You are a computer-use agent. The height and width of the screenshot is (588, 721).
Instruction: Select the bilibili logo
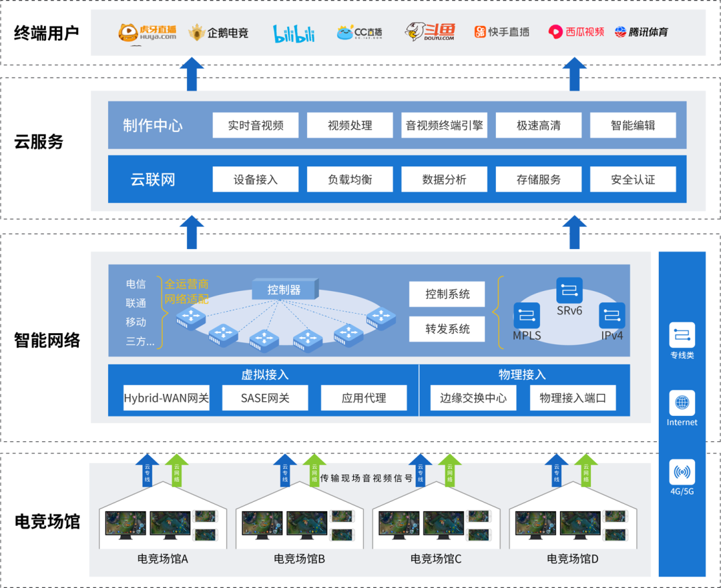[294, 33]
